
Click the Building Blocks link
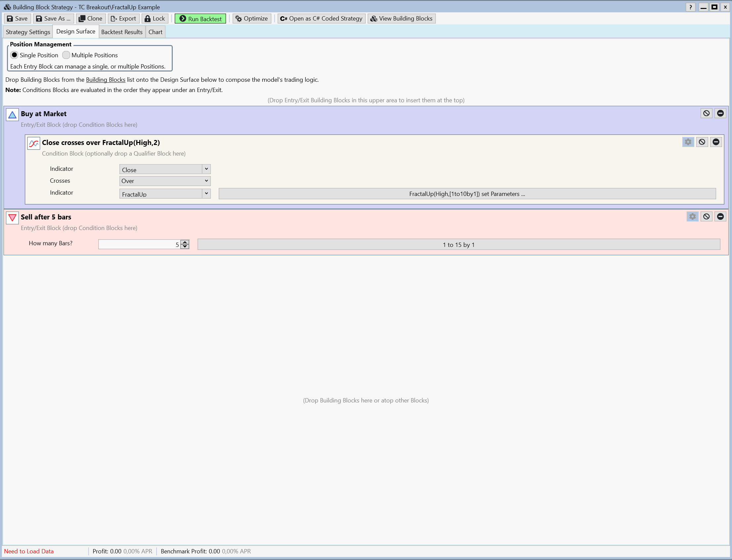tap(105, 80)
